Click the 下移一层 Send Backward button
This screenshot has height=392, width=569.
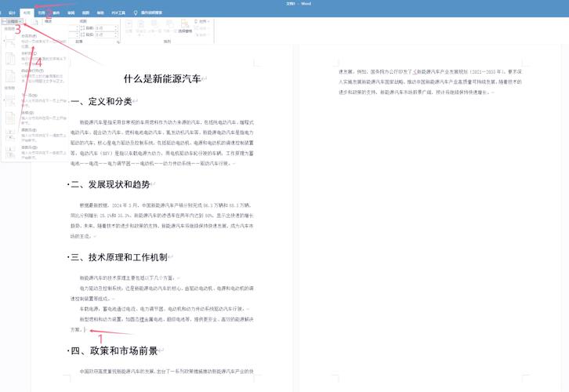[169, 27]
